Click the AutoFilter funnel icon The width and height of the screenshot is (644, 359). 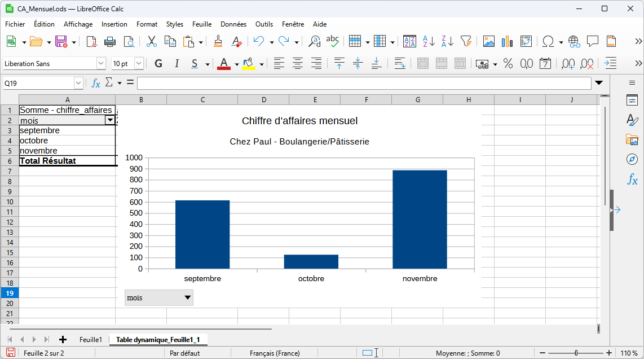click(x=466, y=42)
